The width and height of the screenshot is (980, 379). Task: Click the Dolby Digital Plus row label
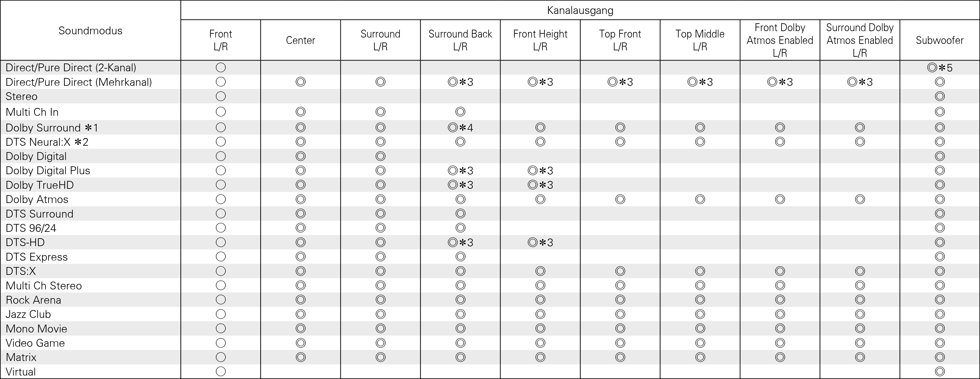(x=48, y=170)
